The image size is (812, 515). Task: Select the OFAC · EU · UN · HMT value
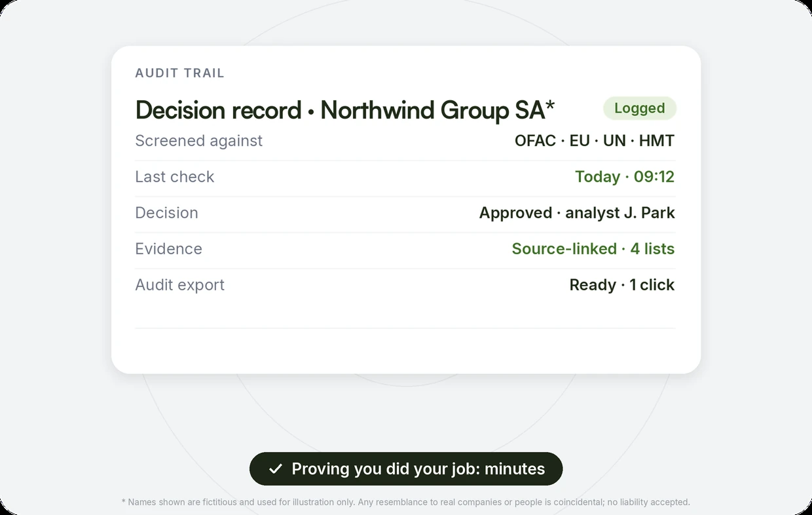pos(595,141)
